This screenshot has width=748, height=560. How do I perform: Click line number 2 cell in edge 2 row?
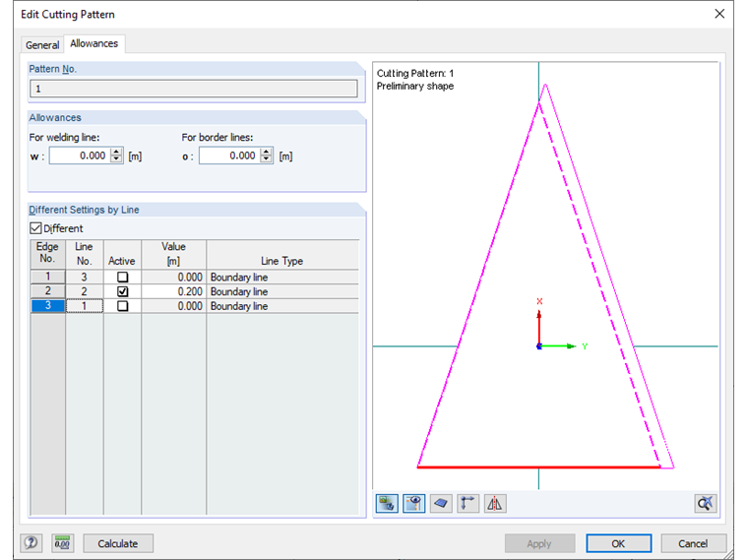pos(84,291)
